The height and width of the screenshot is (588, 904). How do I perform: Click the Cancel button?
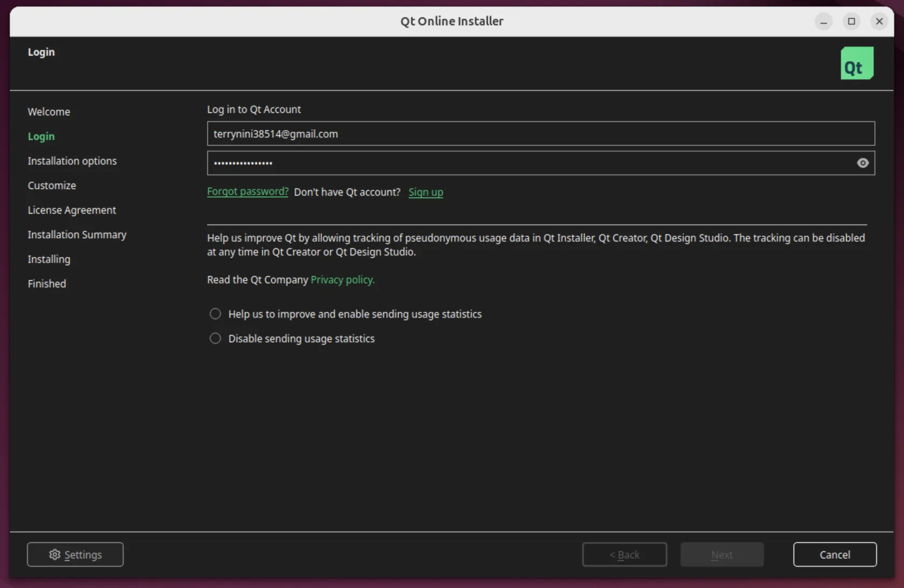coord(835,554)
